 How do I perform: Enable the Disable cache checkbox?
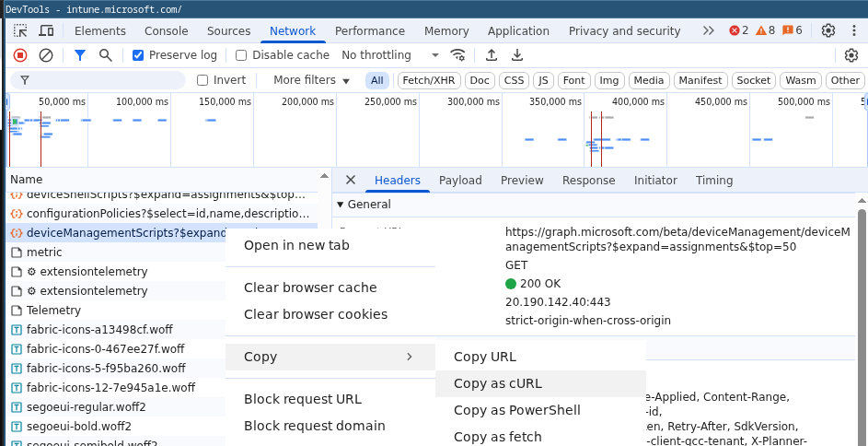coord(241,55)
